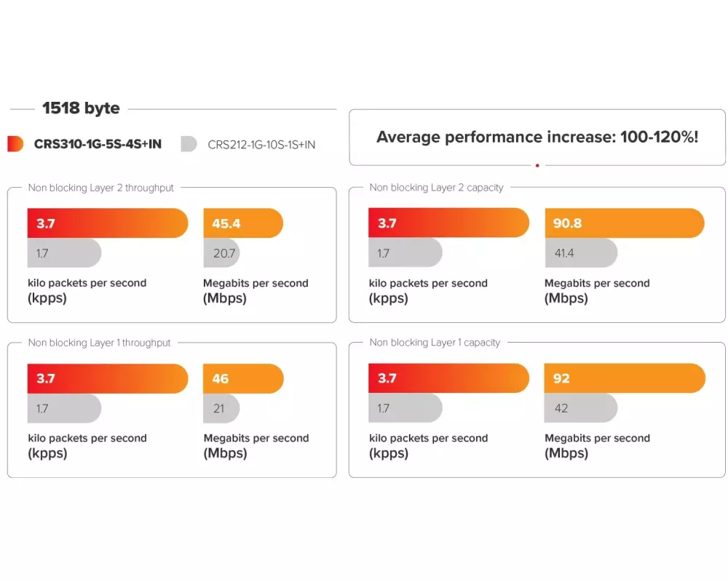
Task: Select the gray 42 Mbps bar
Action: coord(580,408)
